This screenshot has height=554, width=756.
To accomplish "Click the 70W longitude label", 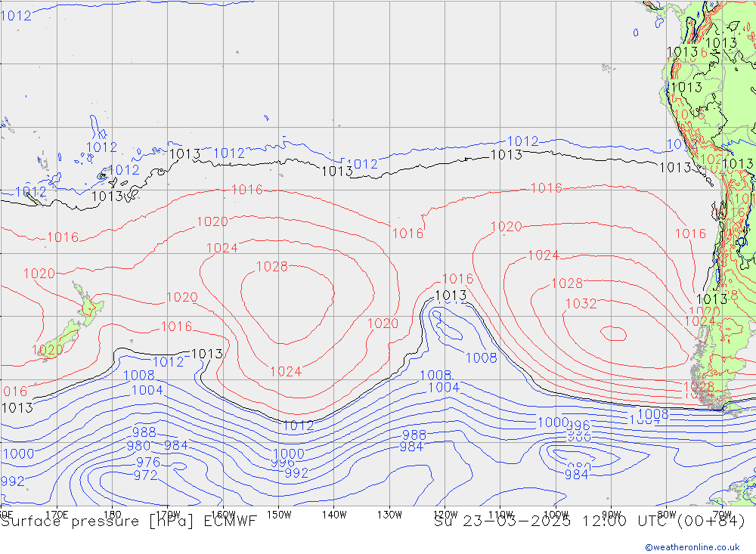I will (722, 515).
